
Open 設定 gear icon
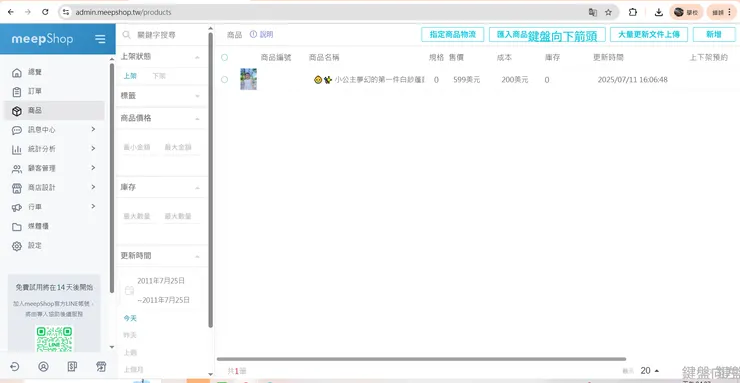[x=17, y=246]
